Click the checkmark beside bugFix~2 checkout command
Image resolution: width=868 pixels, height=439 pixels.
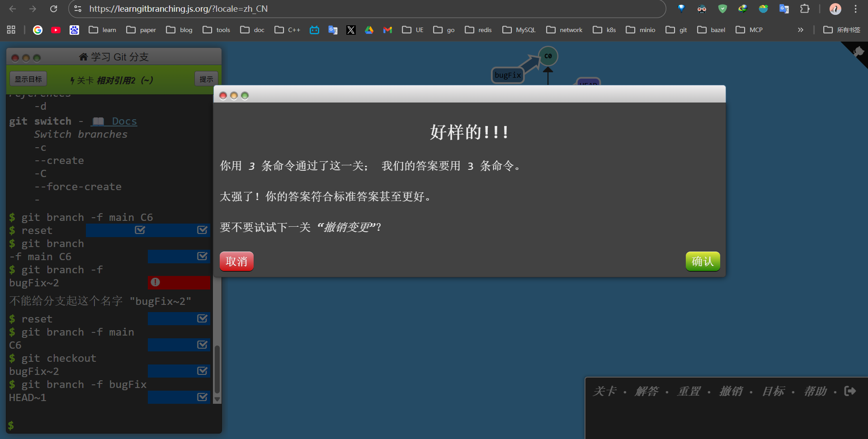pos(202,371)
